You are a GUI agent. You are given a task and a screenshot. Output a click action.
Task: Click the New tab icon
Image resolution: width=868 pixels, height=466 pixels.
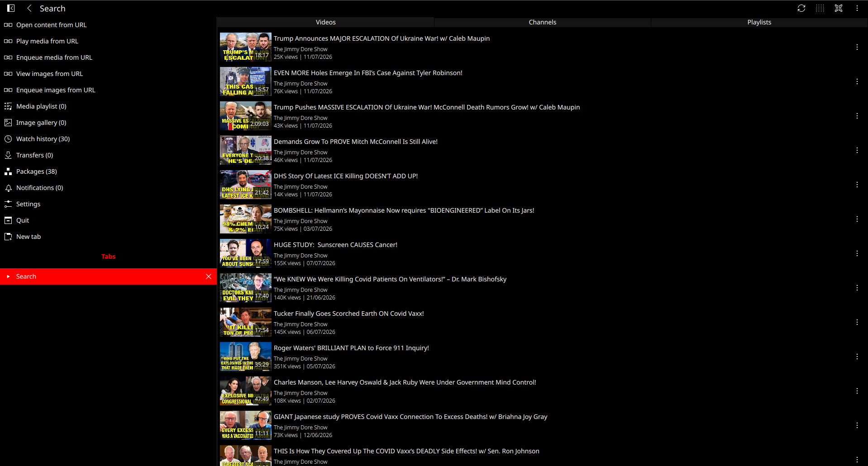tap(8, 237)
